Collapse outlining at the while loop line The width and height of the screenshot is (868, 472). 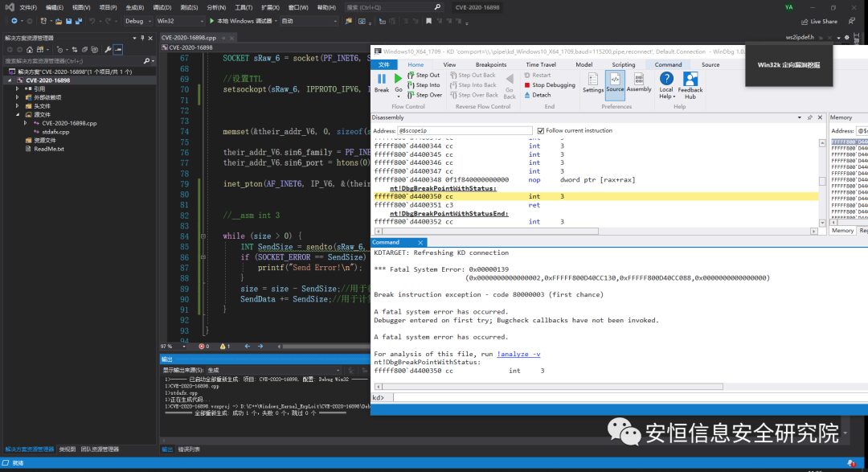point(203,236)
